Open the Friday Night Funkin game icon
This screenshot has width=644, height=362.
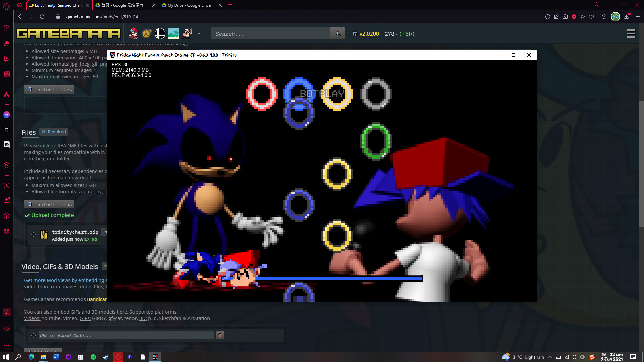133,34
